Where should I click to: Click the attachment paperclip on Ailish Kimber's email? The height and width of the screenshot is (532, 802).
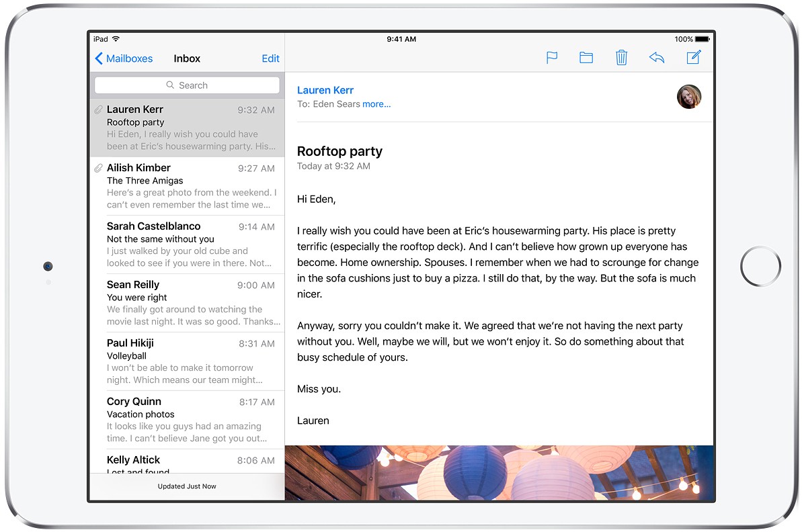click(98, 168)
